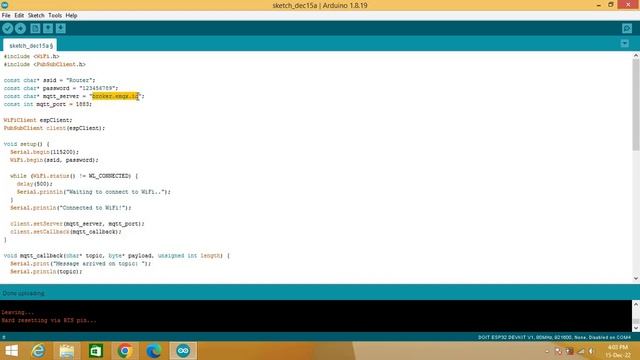This screenshot has width=640, height=360.
Task: Click the mqtt_port = 1883 line
Action: point(48,104)
